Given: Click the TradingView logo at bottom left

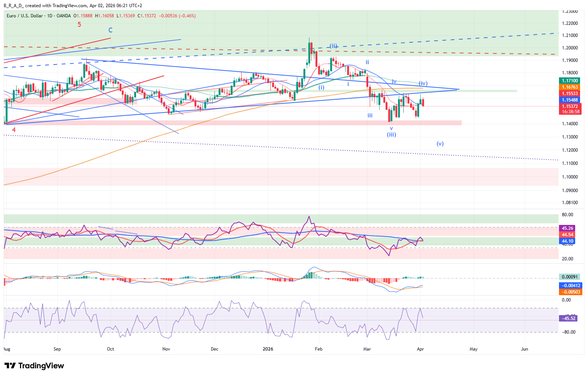Looking at the screenshot, I should pos(34,366).
